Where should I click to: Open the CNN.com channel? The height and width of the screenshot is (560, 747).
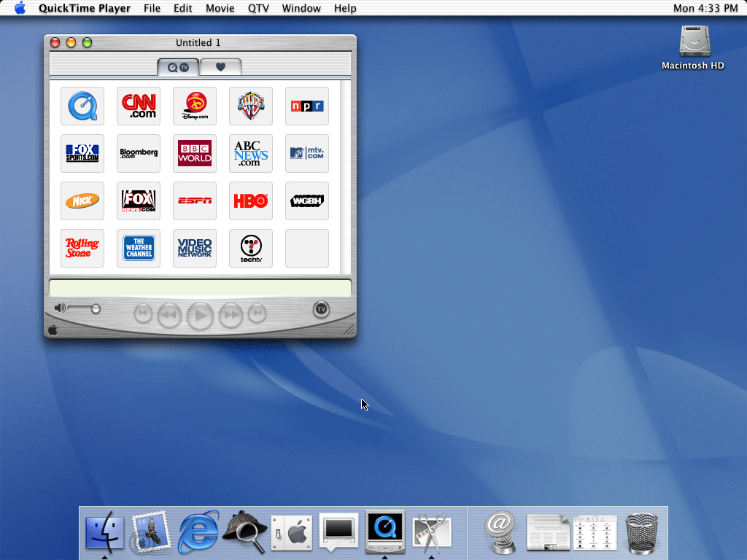(139, 106)
